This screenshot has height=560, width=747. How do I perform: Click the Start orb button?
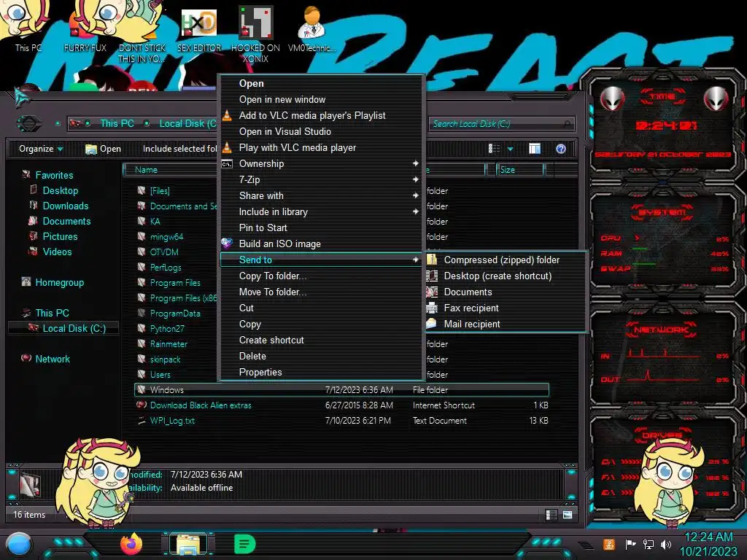click(x=18, y=545)
